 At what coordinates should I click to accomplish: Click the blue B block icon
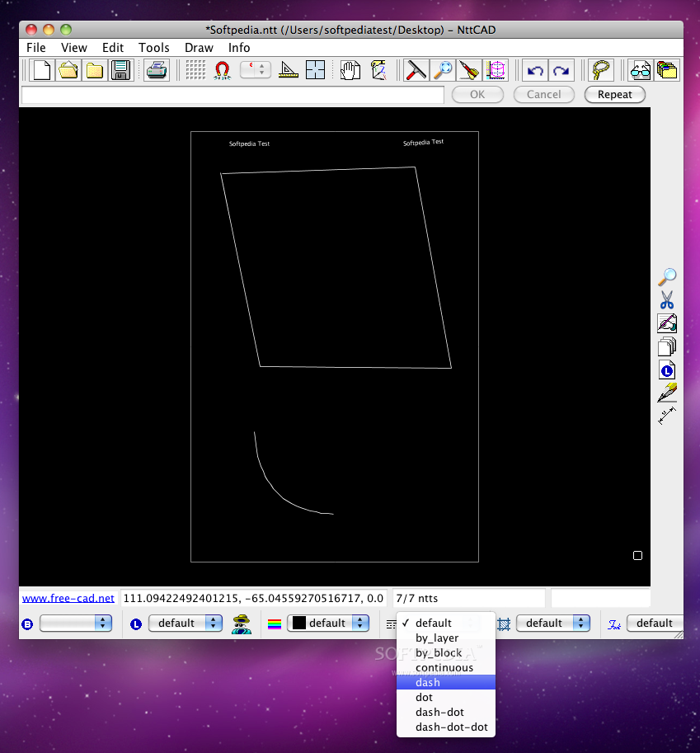click(x=27, y=624)
